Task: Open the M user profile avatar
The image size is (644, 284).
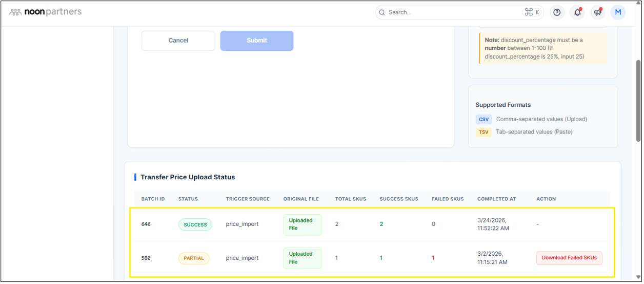Action: pos(618,12)
